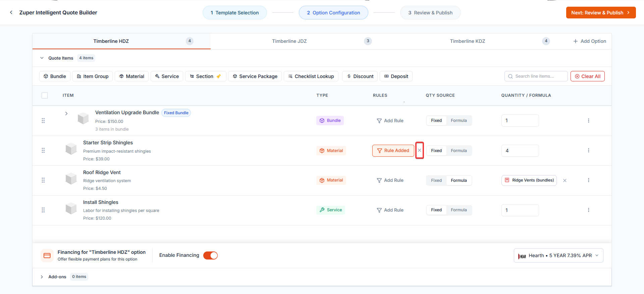Add a Bundle item
Image resolution: width=644 pixels, height=294 pixels.
[55, 76]
